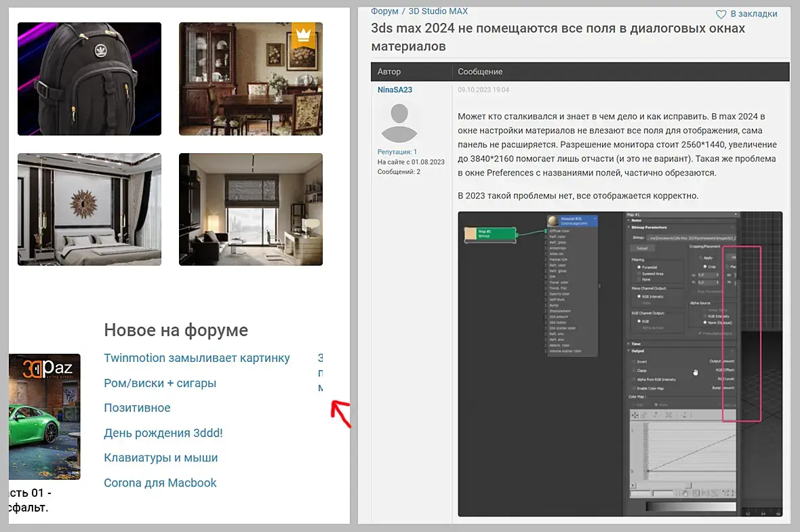The height and width of the screenshot is (532, 800).
Task: Click the Сообщение column header
Action: pos(480,72)
